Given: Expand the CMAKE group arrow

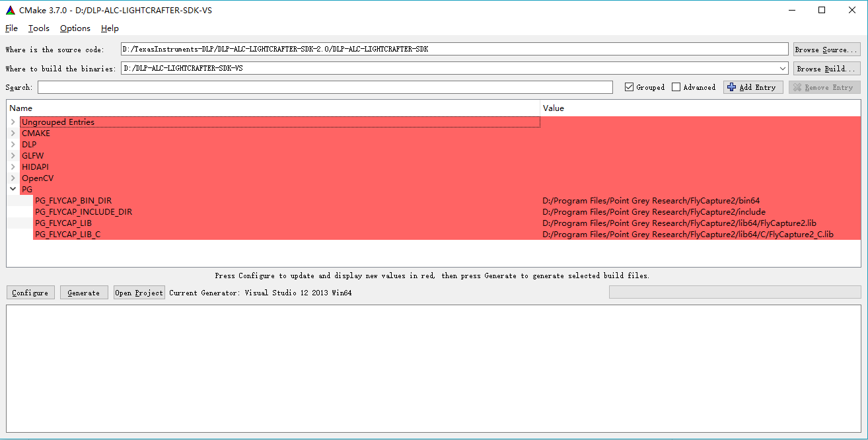Looking at the screenshot, I should pos(13,133).
